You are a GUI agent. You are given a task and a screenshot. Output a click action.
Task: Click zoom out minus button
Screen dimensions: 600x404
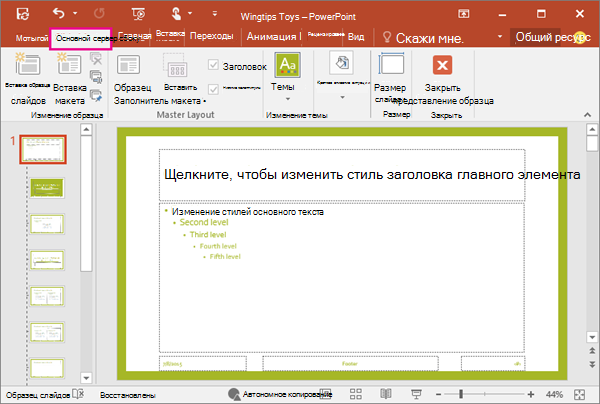[439, 394]
